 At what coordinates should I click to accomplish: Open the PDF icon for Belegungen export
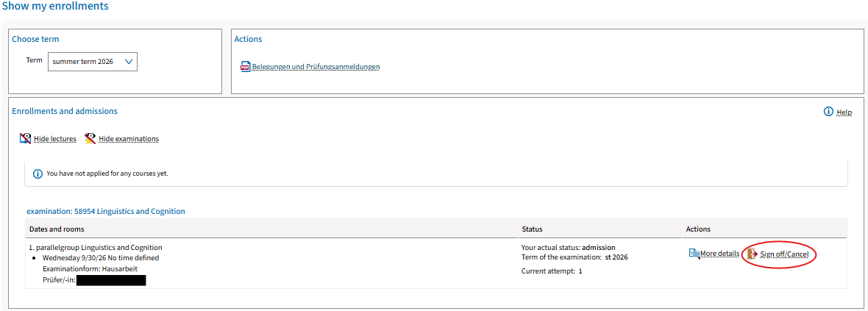click(x=245, y=67)
